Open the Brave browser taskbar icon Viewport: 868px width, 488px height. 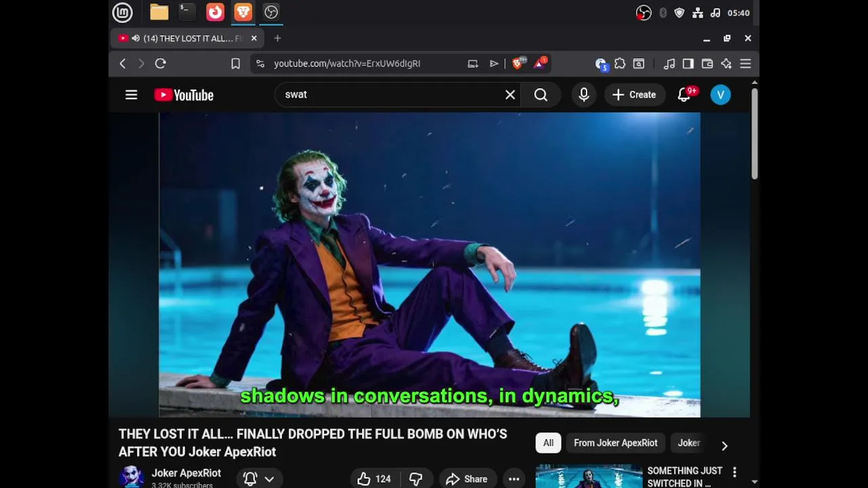(x=243, y=12)
